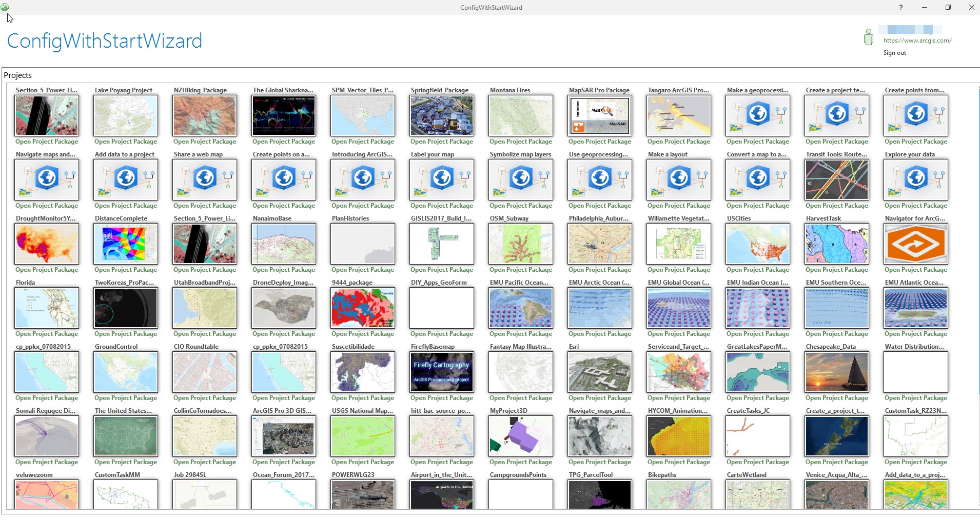Select the OSM_Subway thumbnail
Viewport: 980px width, 520px height.
[521, 244]
